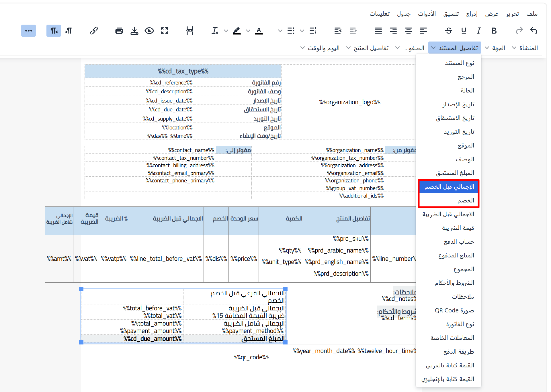Click the Undo arrow icon
Viewport: 551px width, 392px height.
tap(534, 31)
